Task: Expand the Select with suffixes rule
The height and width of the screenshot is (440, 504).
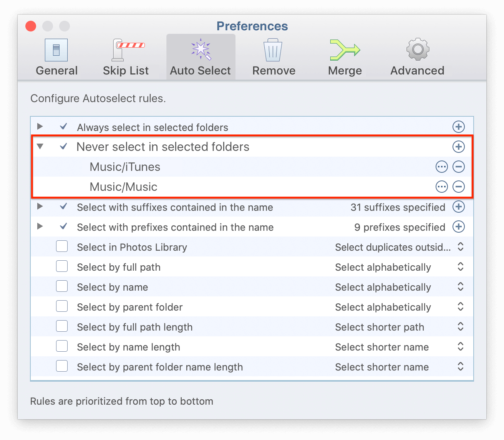Action: pos(40,206)
